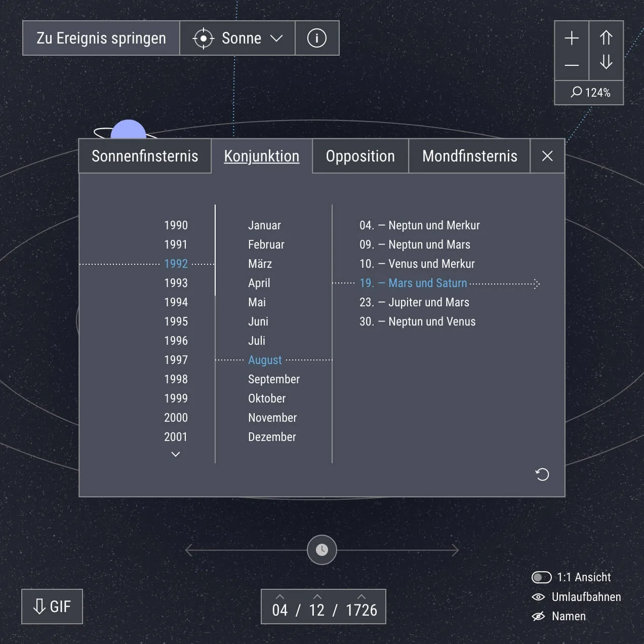Download GIF with the GIF button
This screenshot has height=644, width=644.
pyautogui.click(x=52, y=607)
